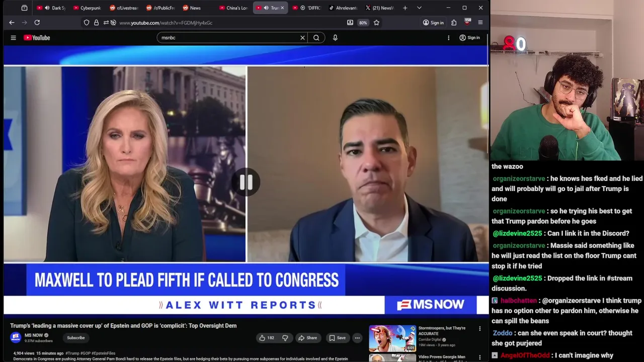
Task: Clear the msnbc search text
Action: (302, 38)
